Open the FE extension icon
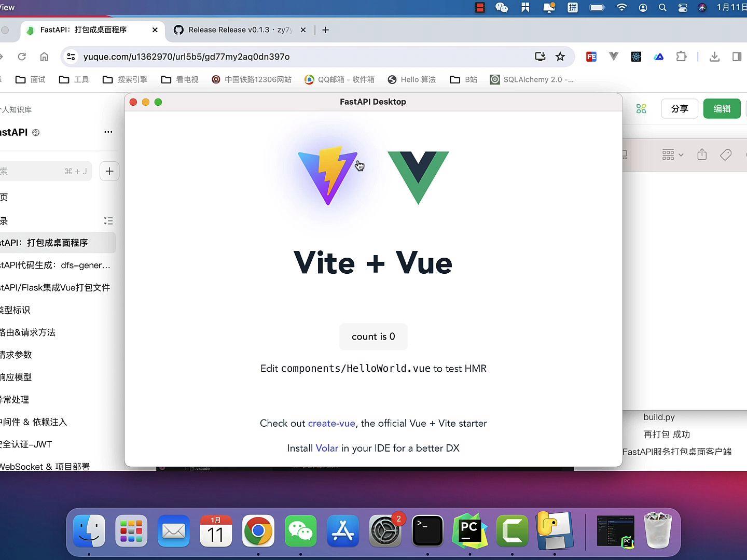This screenshot has height=560, width=747. coord(591,57)
